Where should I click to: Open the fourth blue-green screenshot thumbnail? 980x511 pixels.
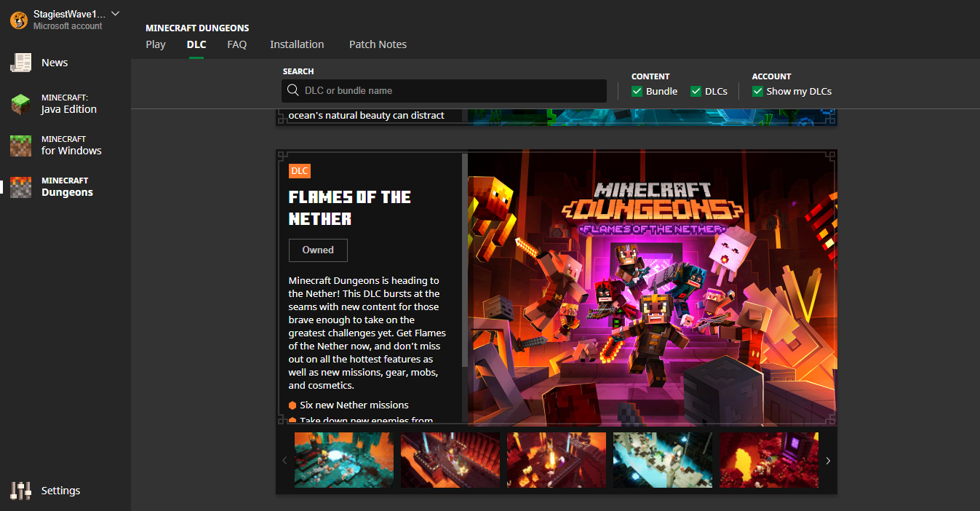[x=663, y=460]
